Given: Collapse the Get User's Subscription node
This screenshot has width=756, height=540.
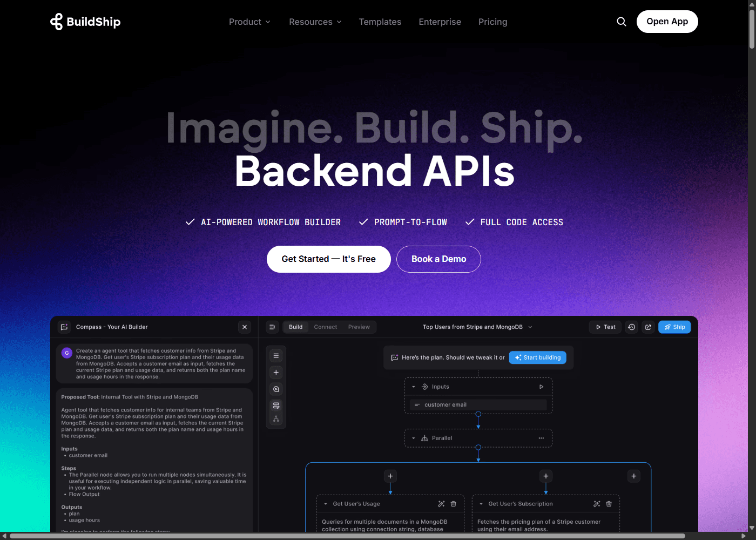Looking at the screenshot, I should [x=481, y=504].
